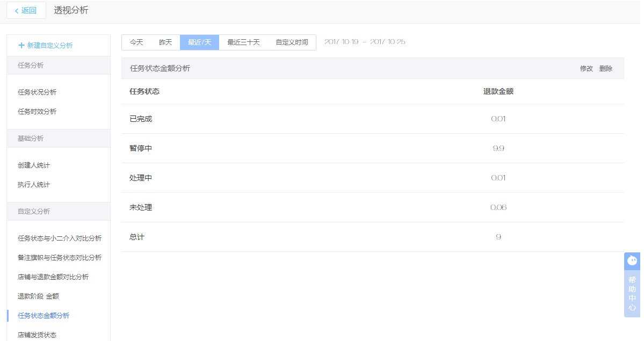Open 任务状态与小二介入对比分析
Screen dimensions: 644x341
60,238
